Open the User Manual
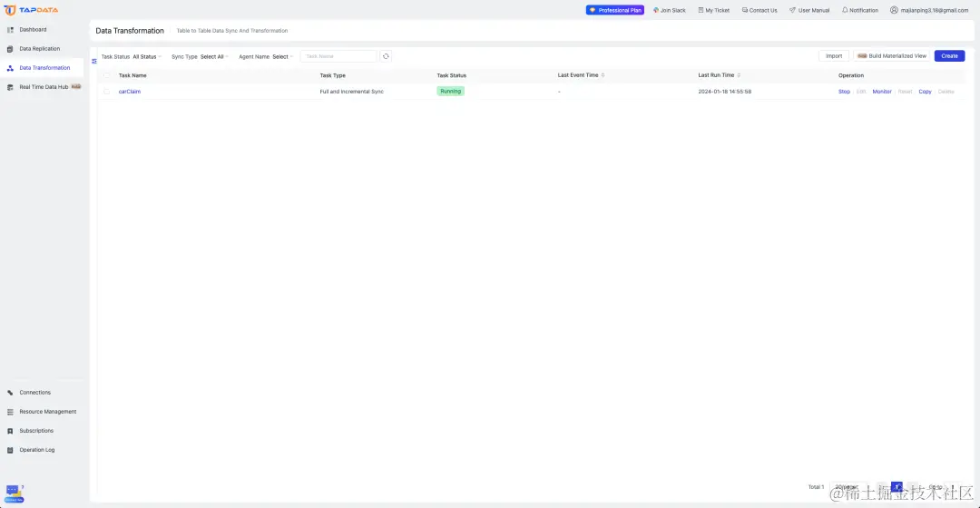 pyautogui.click(x=809, y=10)
